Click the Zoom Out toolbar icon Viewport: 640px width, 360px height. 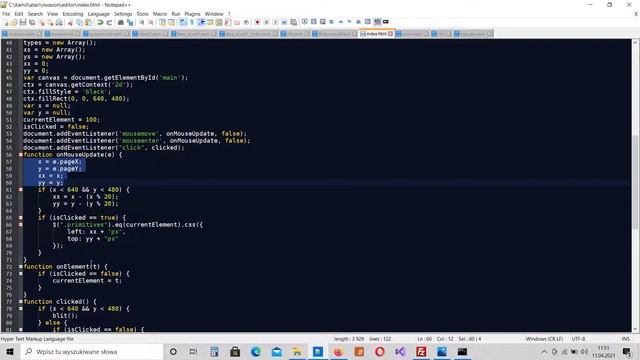point(151,22)
